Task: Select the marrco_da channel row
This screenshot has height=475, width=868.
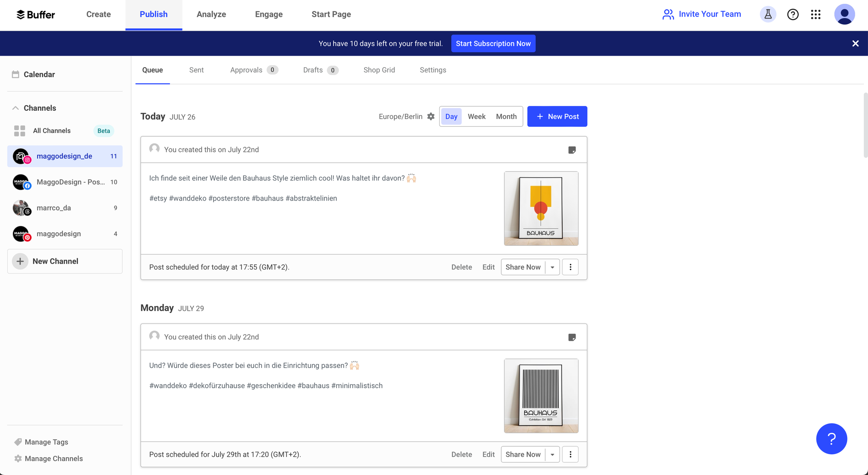Action: pos(65,208)
